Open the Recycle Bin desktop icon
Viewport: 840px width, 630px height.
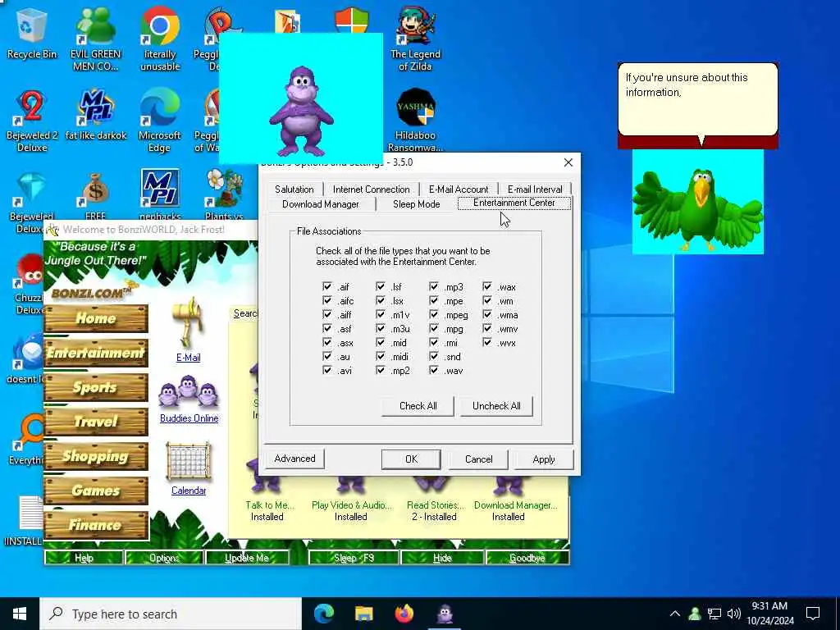(x=32, y=34)
